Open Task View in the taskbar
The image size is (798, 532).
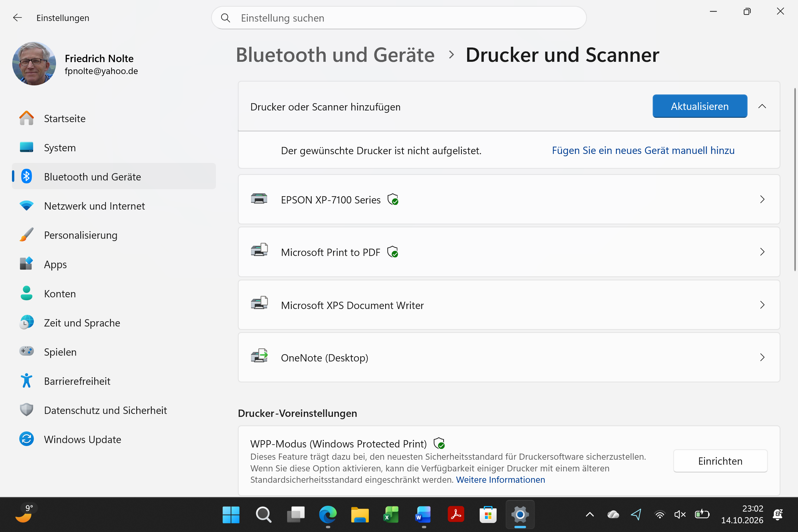coord(296,515)
